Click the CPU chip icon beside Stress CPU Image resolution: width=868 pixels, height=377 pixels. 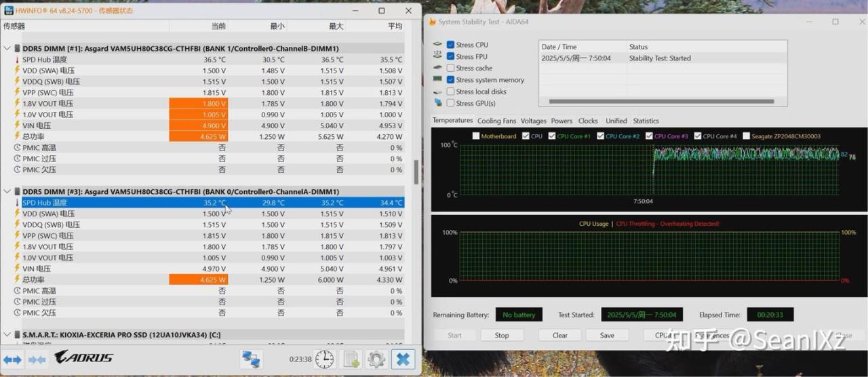438,45
